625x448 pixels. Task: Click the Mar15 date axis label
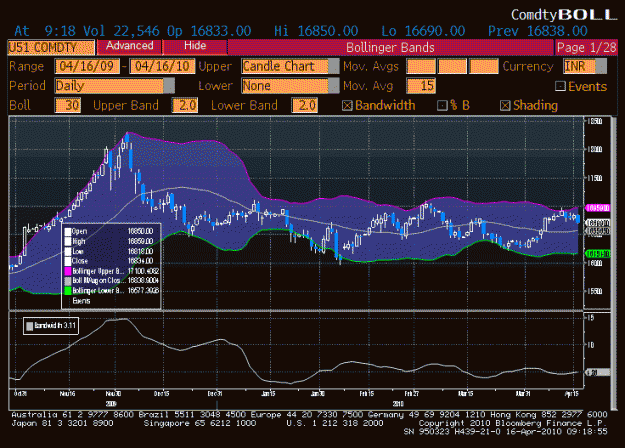point(466,394)
